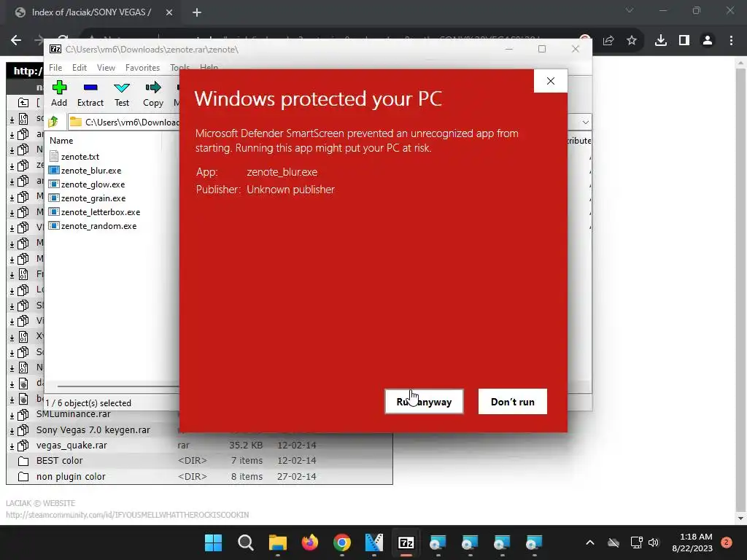Open Chrome three-dot menu

[731, 41]
